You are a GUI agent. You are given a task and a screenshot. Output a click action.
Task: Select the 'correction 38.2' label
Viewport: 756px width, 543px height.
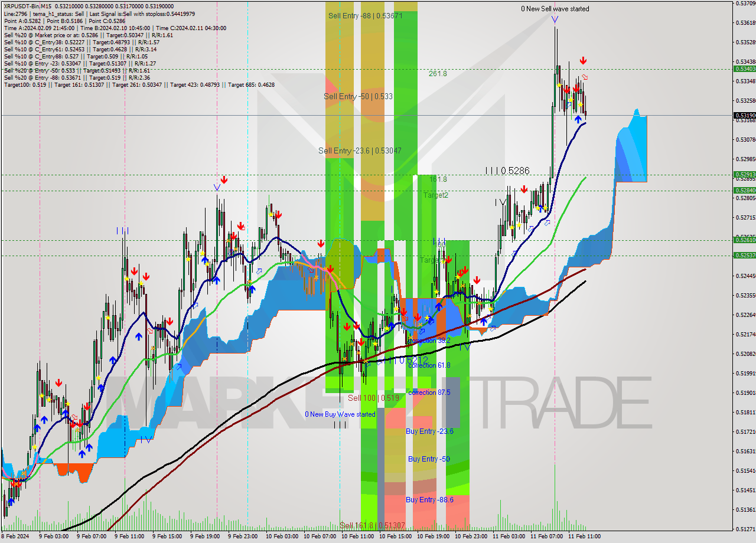(x=429, y=341)
